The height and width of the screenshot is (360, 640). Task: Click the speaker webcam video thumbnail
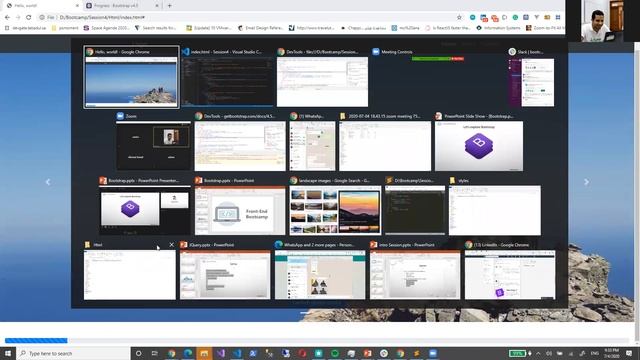603,21
